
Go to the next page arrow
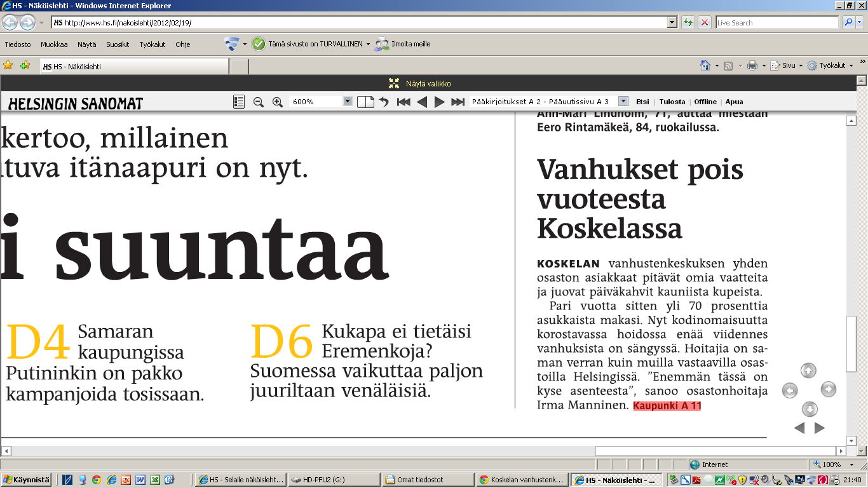[x=439, y=102]
